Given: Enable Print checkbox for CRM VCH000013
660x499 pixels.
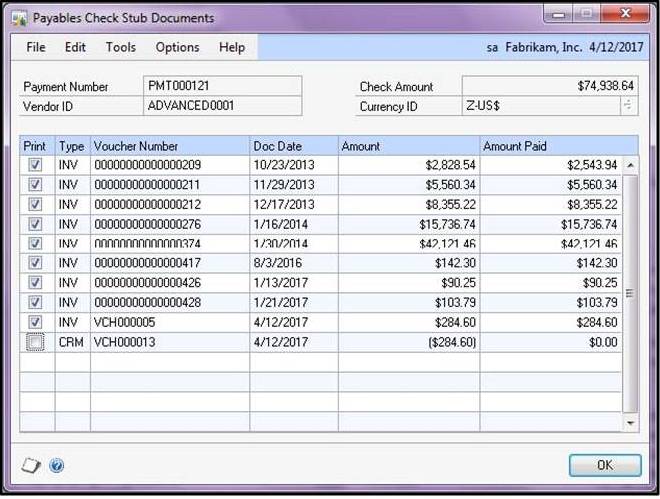Looking at the screenshot, I should point(35,342).
